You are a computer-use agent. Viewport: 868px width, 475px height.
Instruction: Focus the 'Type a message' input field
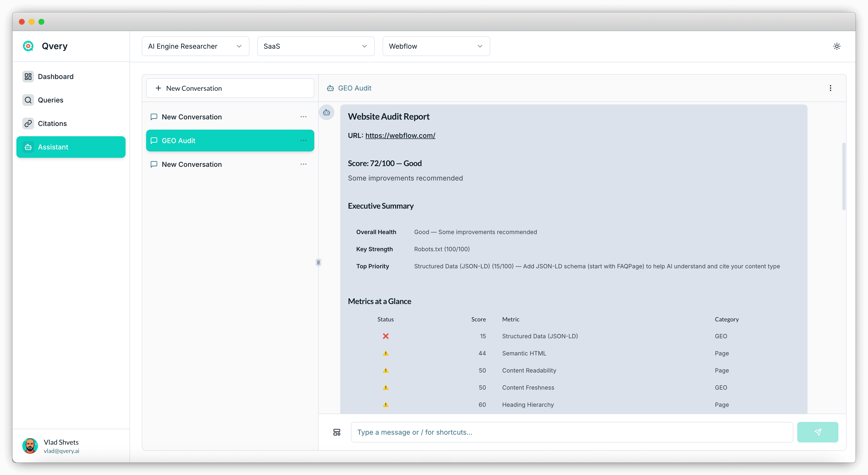click(x=572, y=432)
